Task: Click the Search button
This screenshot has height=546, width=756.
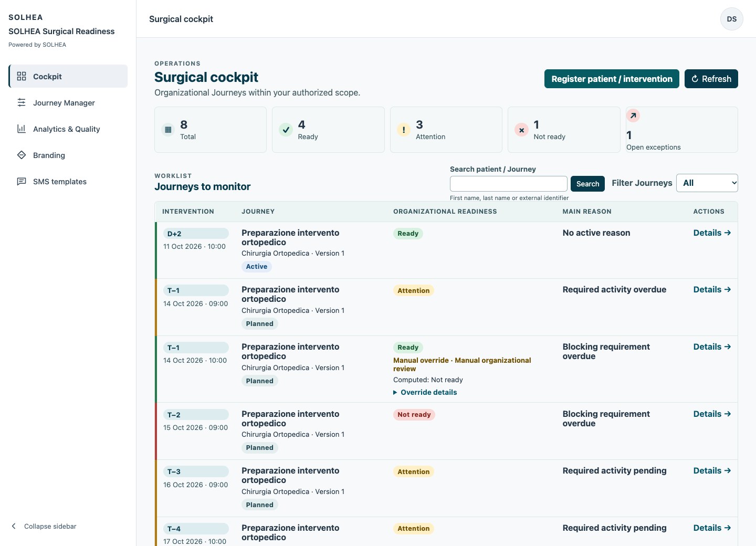Action: [x=587, y=184]
